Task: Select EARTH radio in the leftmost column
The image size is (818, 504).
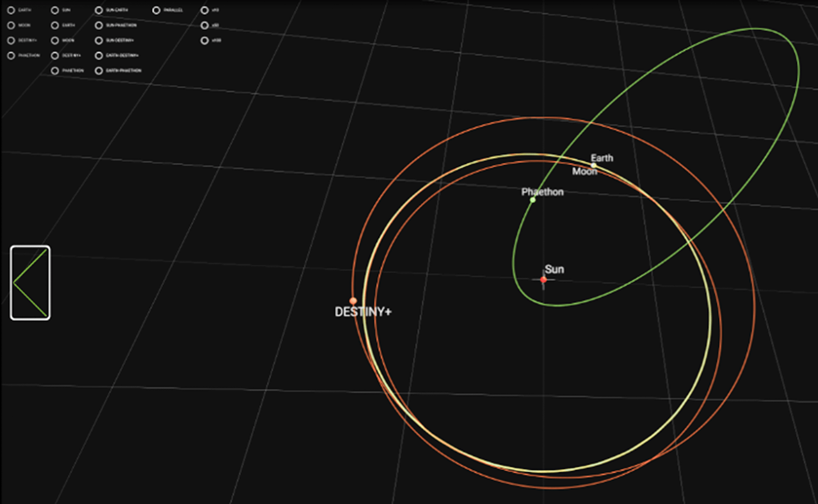Action: click(x=11, y=10)
